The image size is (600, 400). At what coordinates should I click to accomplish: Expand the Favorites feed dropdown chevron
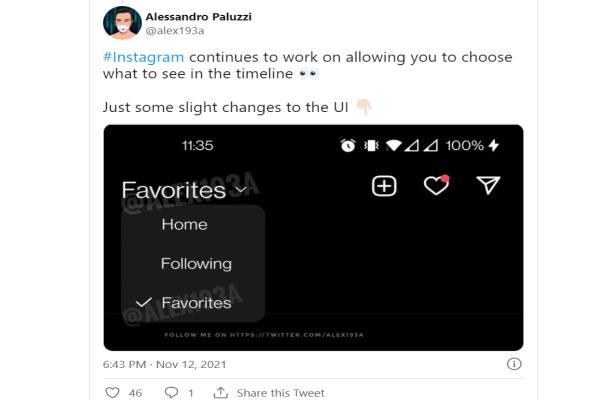[x=241, y=189]
